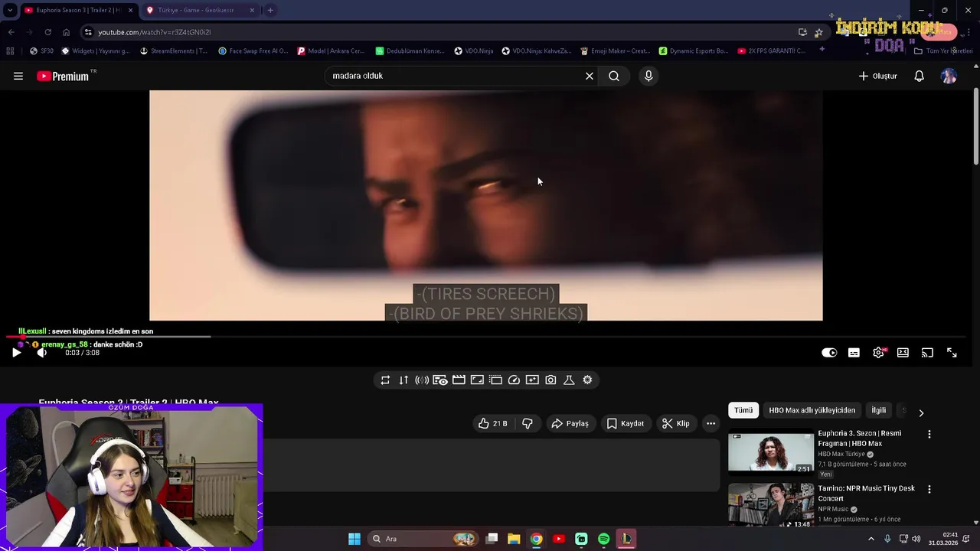980x551 pixels.
Task: Seek along the video progress bar
Action: click(x=486, y=337)
